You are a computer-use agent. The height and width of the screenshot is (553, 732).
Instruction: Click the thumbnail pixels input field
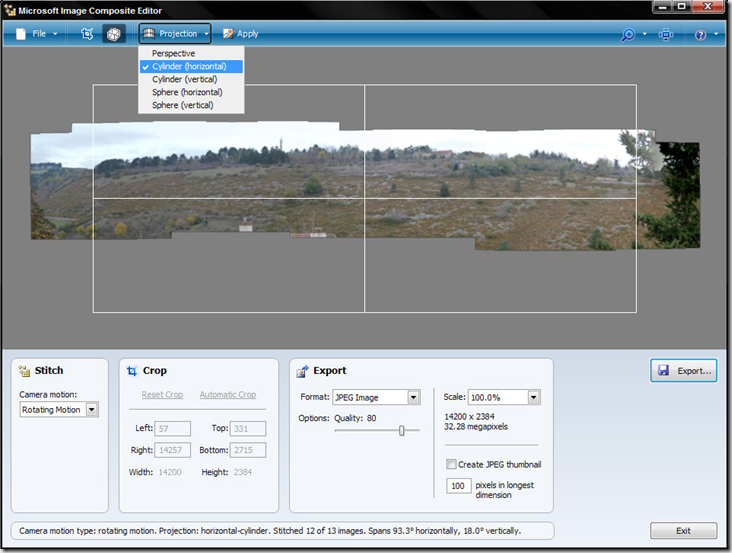coord(458,486)
